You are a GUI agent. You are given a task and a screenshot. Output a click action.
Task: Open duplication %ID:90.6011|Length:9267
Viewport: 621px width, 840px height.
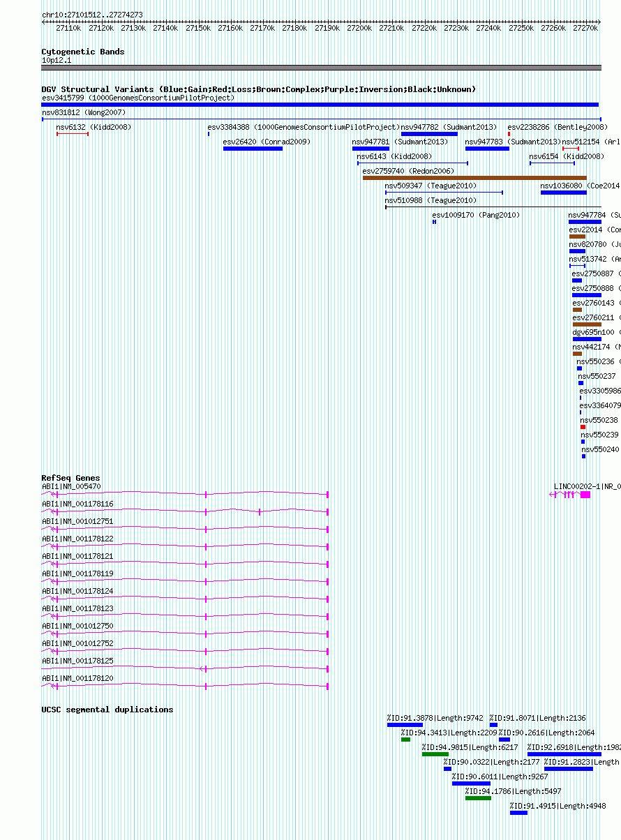point(500,777)
